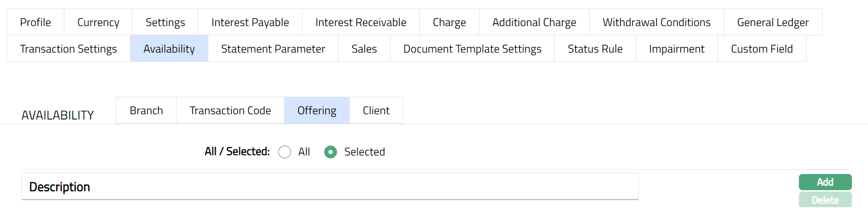The image size is (868, 211).
Task: Open Transaction Settings tab
Action: [69, 49]
